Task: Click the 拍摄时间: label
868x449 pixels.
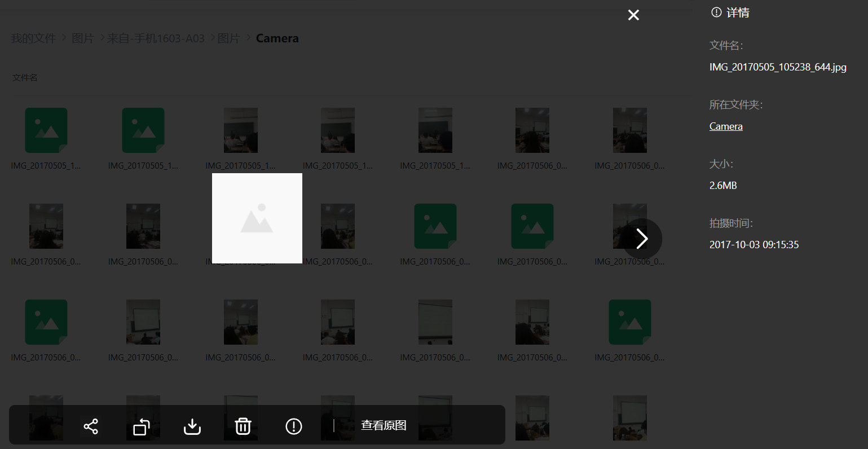Action: coord(731,223)
